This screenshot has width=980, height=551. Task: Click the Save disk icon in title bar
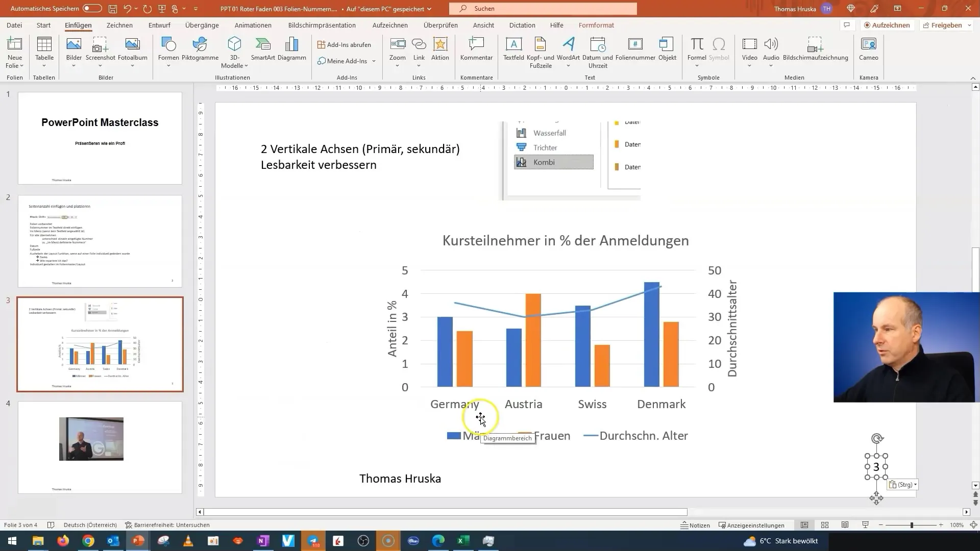(113, 9)
